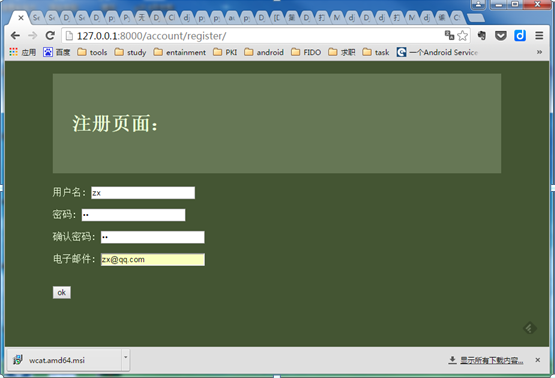Click the Pocket extension icon
Screen dimensions: 555x378
pos(500,35)
